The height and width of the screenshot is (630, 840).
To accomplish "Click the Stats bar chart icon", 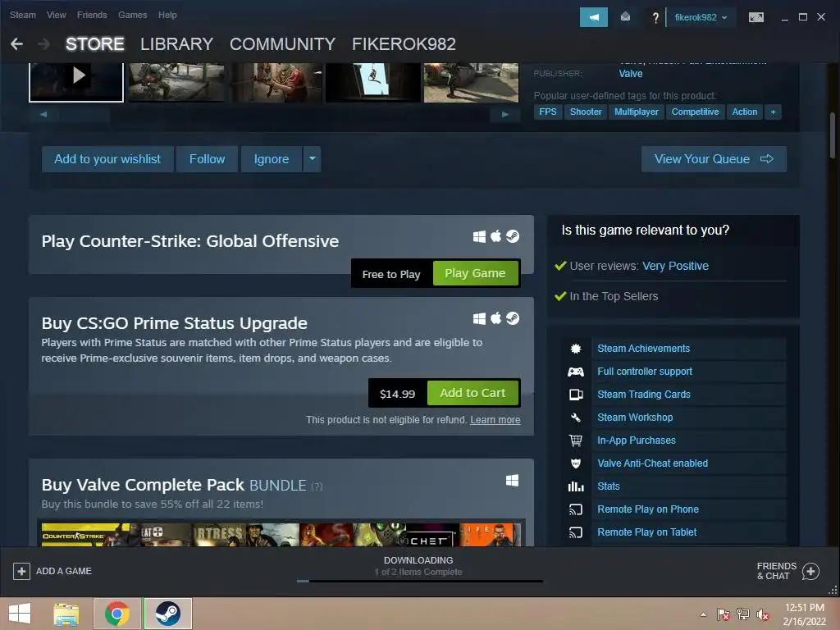I will click(x=576, y=486).
